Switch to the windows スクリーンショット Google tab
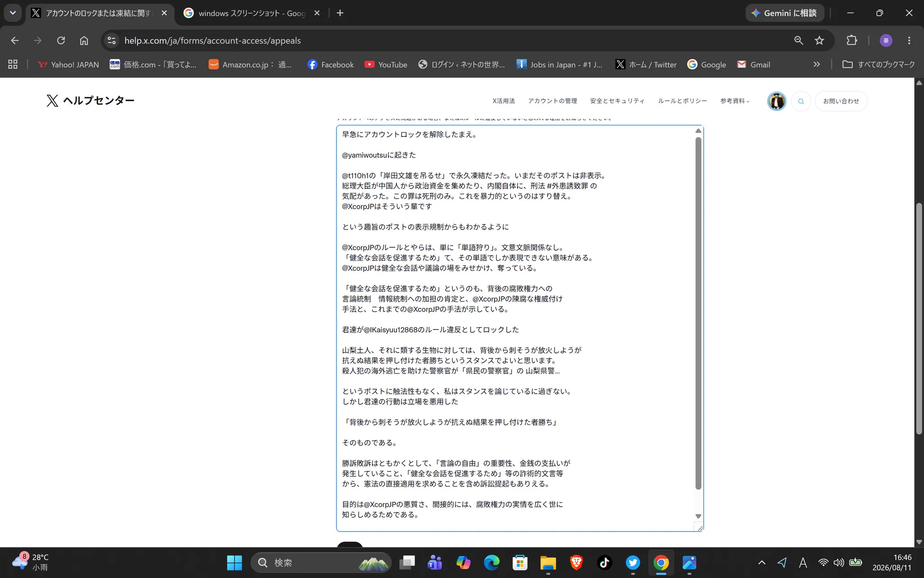Viewport: 924px width, 578px height. [x=251, y=13]
